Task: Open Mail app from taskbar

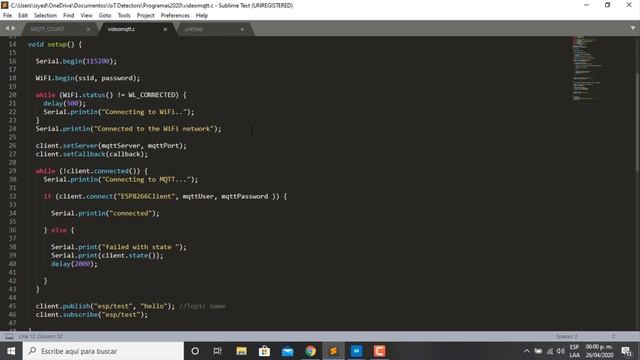Action: pos(287,351)
